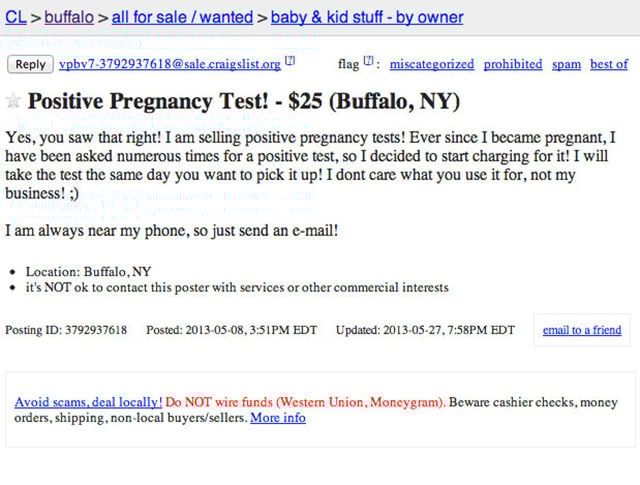This screenshot has width=640, height=485.
Task: Go to the CL home link
Action: (15, 17)
